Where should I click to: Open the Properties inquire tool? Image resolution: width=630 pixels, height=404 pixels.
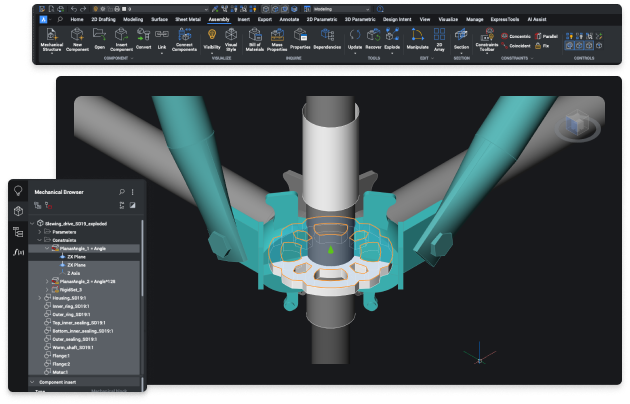tap(300, 39)
